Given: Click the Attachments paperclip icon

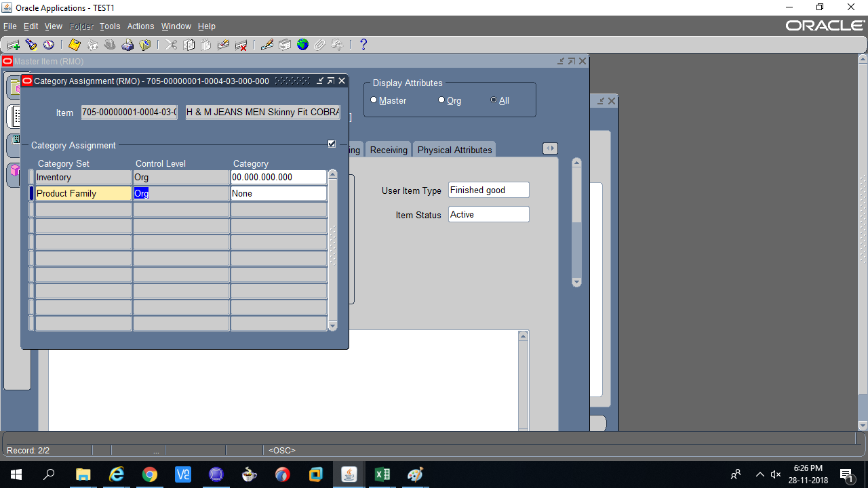Looking at the screenshot, I should pyautogui.click(x=319, y=44).
